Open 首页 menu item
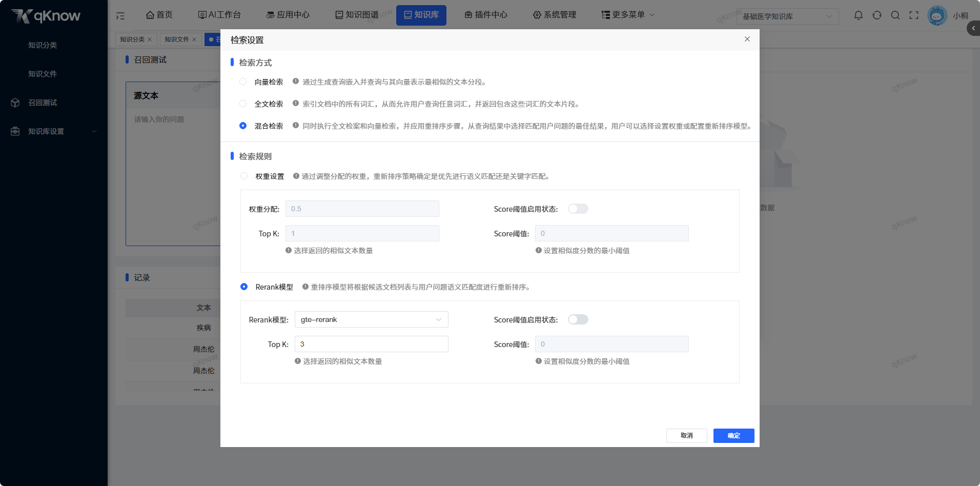Screen dimensions: 980x486 [159, 15]
